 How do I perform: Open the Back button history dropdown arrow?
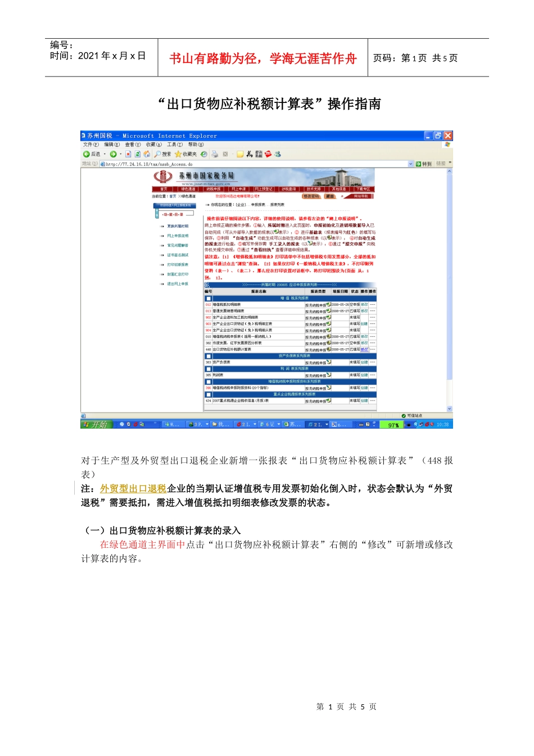click(x=105, y=154)
